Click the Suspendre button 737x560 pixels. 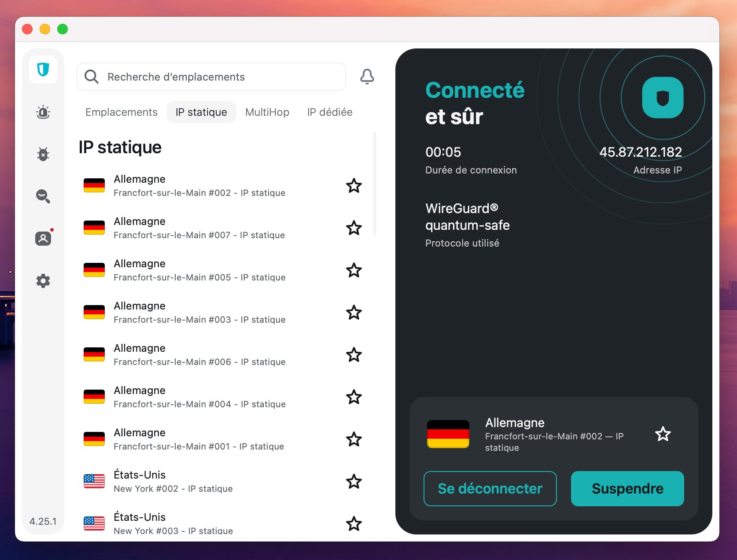coord(627,489)
